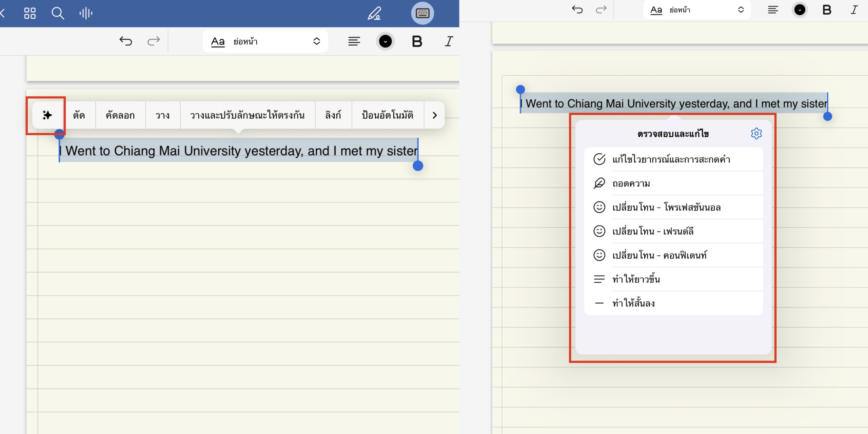Open settings gear in proofreading popup
The width and height of the screenshot is (868, 434).
tap(756, 134)
